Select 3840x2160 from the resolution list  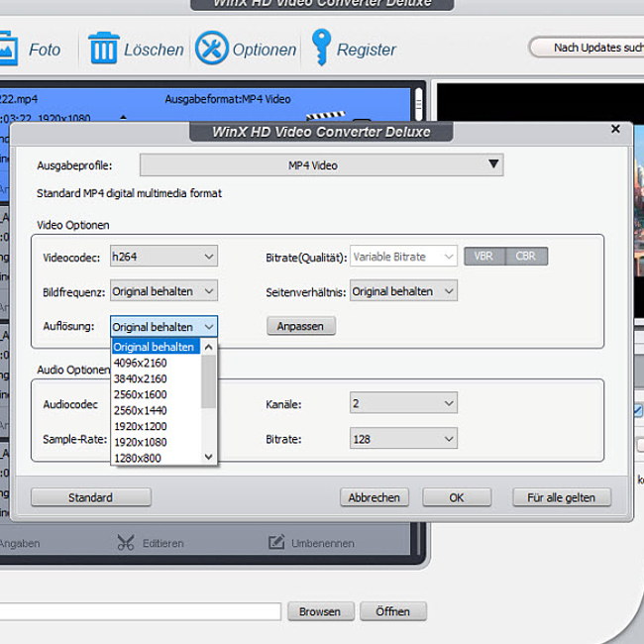(x=140, y=378)
